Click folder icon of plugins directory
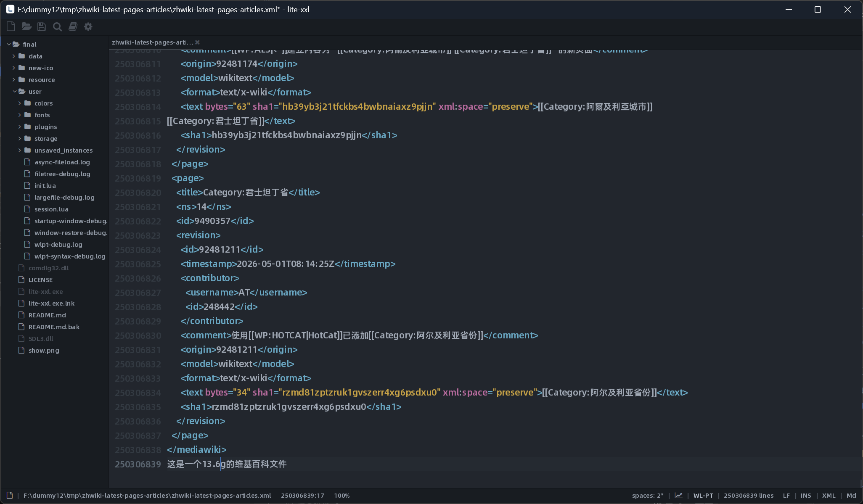The width and height of the screenshot is (863, 504). 28,127
